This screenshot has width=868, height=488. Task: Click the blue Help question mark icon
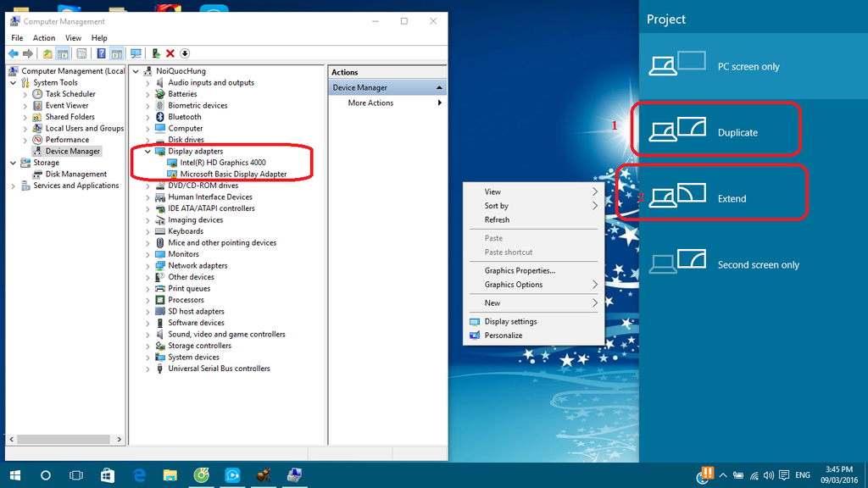[102, 53]
